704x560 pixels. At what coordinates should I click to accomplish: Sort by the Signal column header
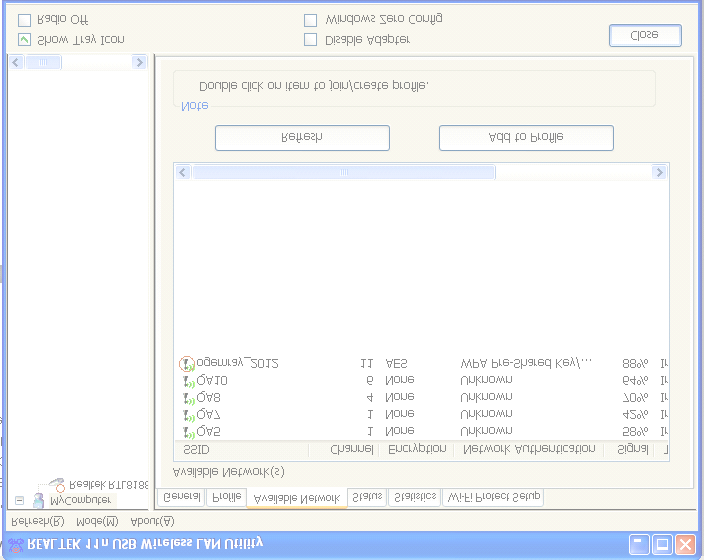pyautogui.click(x=629, y=450)
